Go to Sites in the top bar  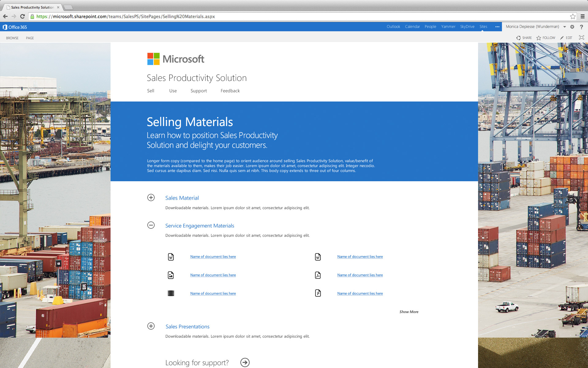[x=483, y=27]
